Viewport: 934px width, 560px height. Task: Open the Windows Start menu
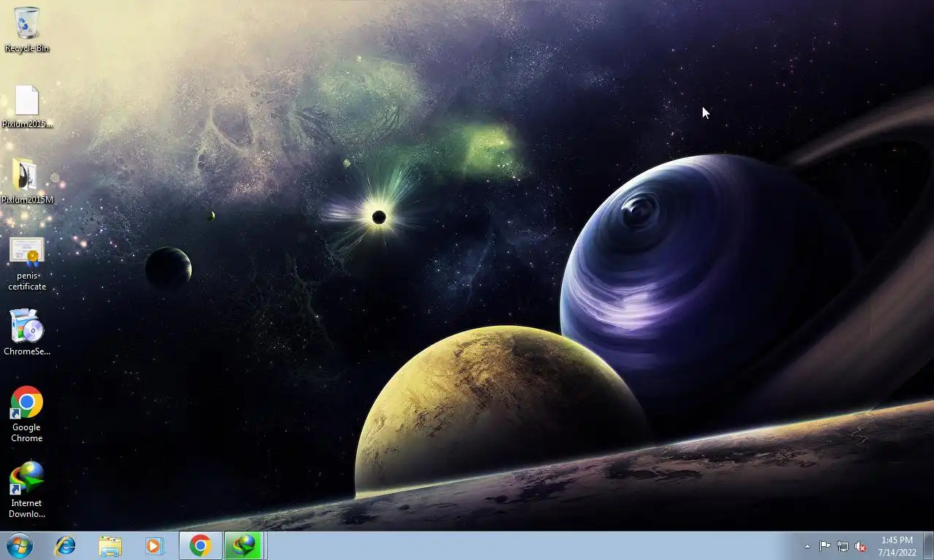pyautogui.click(x=19, y=545)
